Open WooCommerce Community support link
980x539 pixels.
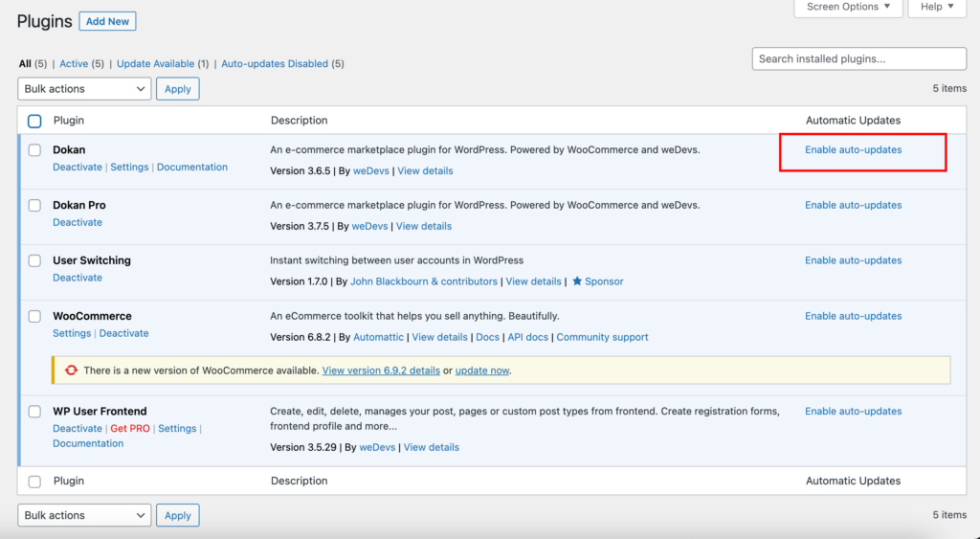click(x=602, y=337)
